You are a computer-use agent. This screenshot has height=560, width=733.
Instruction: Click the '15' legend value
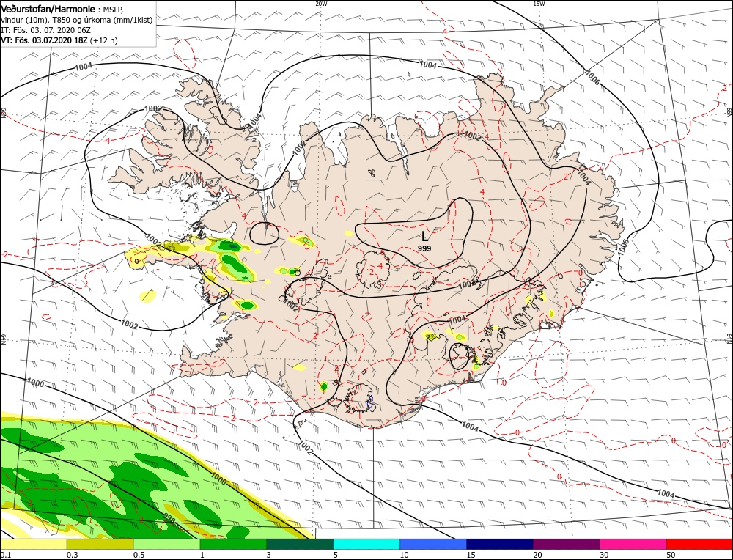(x=471, y=555)
